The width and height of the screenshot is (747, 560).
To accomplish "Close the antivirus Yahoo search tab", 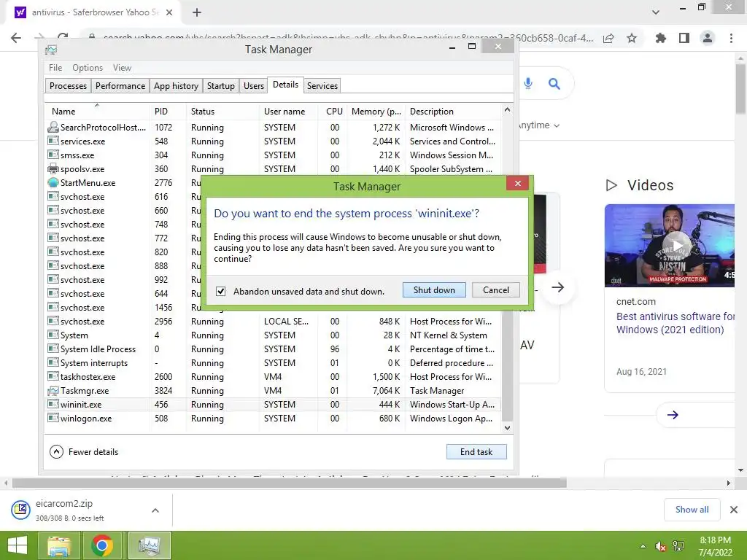I will (169, 12).
